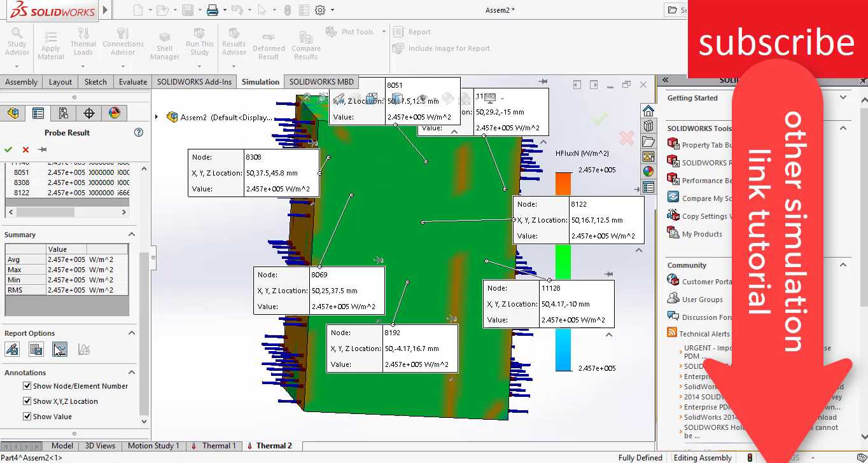Open Appearances color ball icon in task pane
The width and height of the screenshot is (868, 463).
coord(648,171)
